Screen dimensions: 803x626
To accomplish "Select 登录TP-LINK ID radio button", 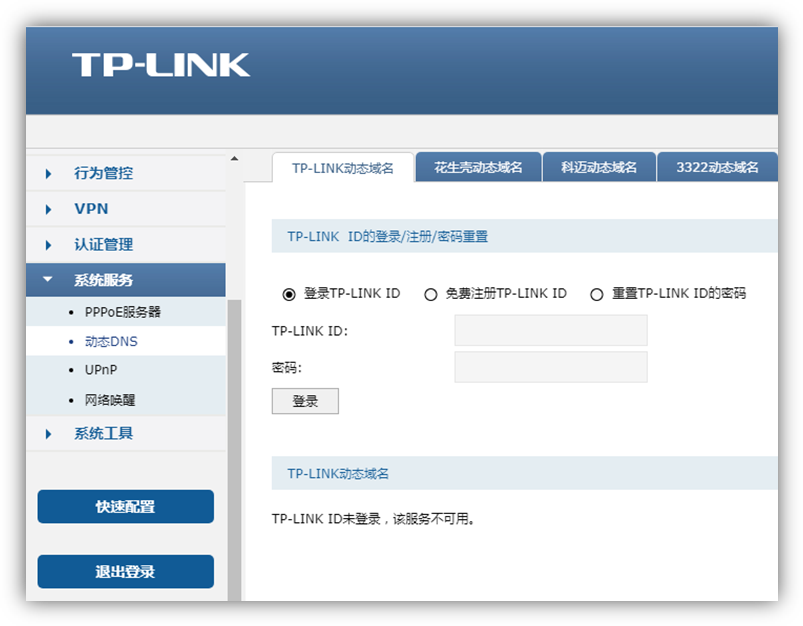I will 289,295.
